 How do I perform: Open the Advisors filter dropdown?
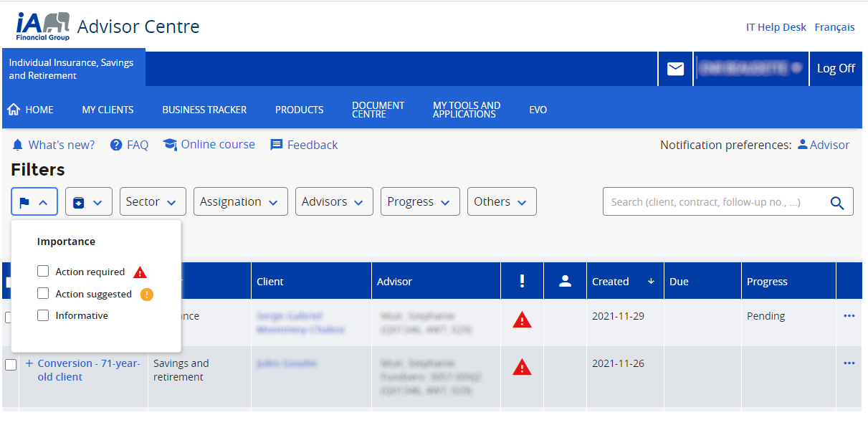[334, 202]
